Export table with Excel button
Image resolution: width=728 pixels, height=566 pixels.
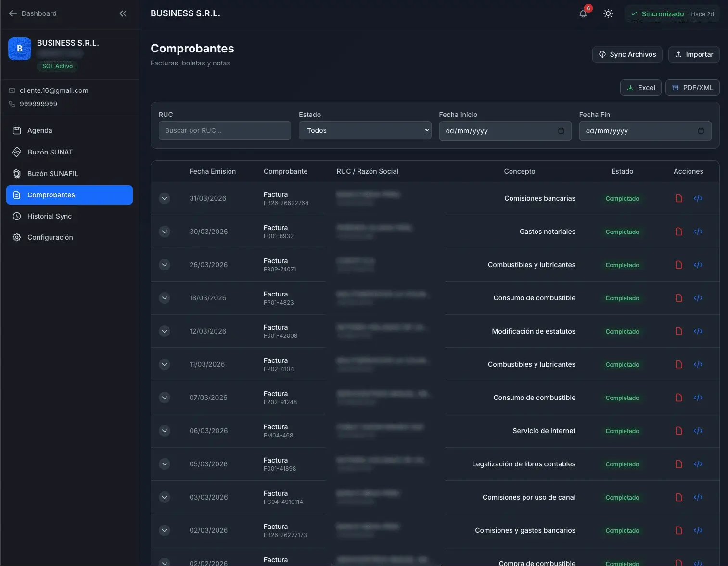(640, 88)
